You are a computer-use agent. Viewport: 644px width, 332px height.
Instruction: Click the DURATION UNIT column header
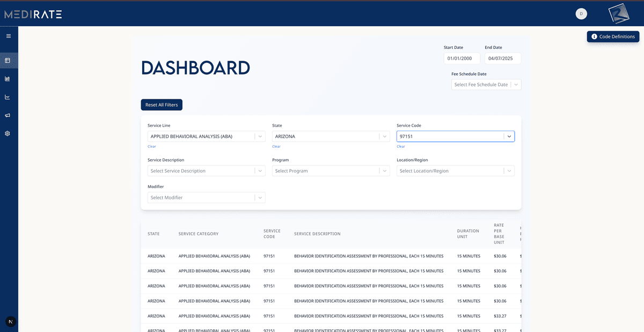click(x=469, y=234)
